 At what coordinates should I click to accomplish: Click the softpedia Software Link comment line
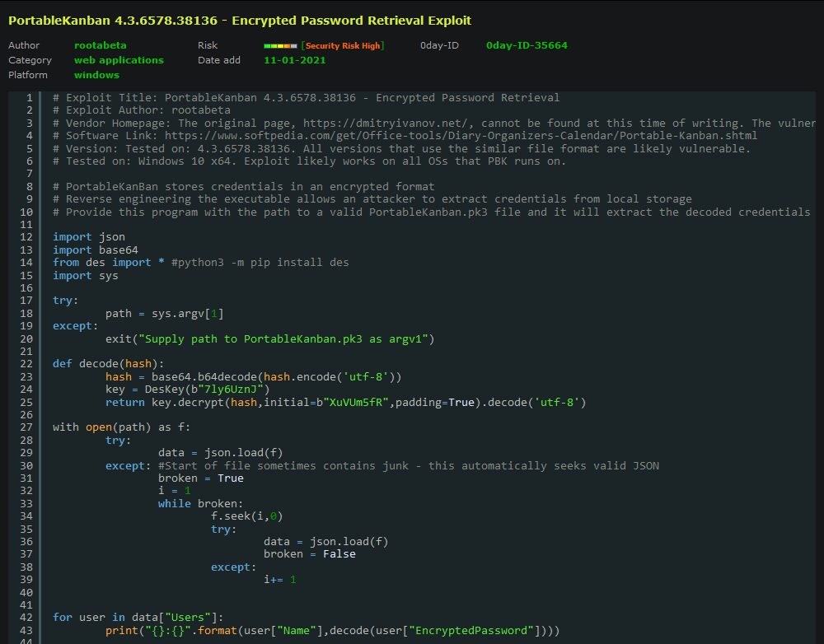pyautogui.click(x=405, y=136)
